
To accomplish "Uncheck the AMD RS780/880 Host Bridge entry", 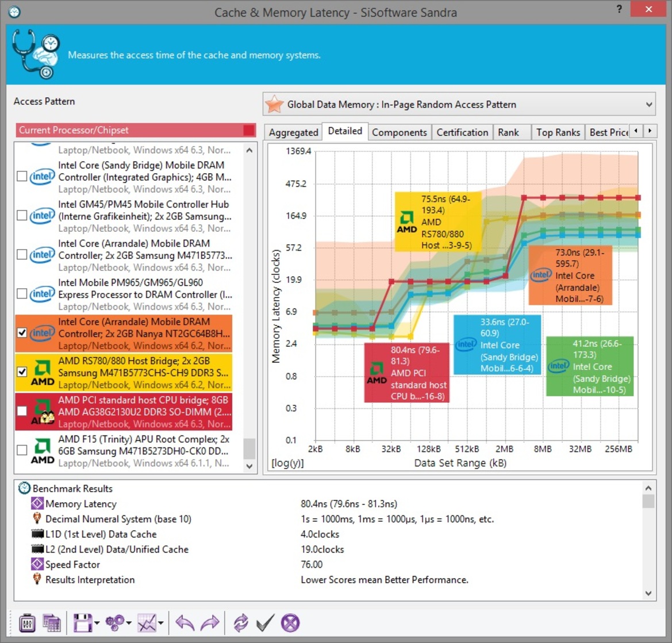I will [x=22, y=372].
